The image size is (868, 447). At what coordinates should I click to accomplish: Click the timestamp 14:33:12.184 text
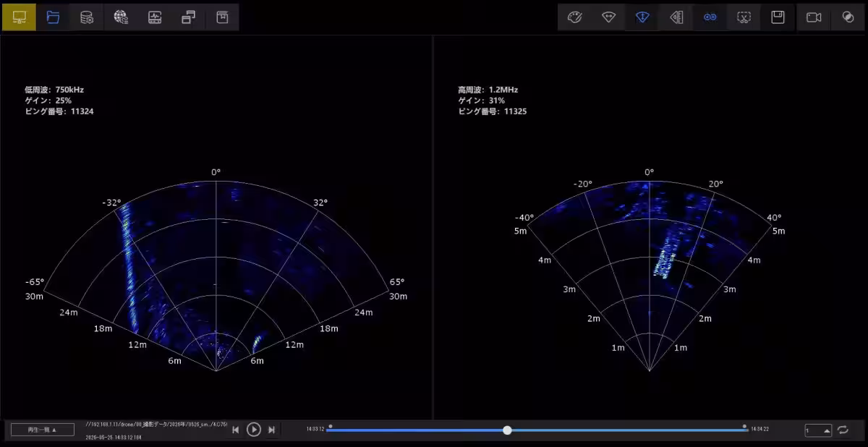(x=114, y=438)
